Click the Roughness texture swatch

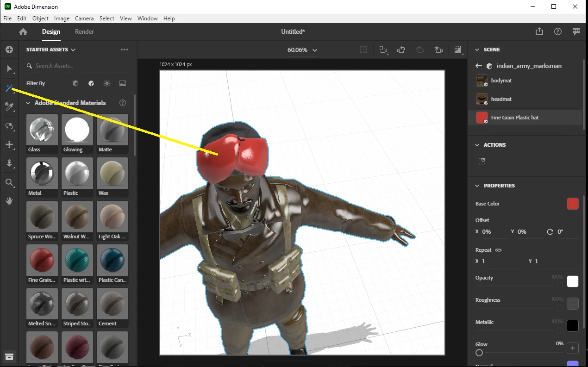(x=573, y=304)
